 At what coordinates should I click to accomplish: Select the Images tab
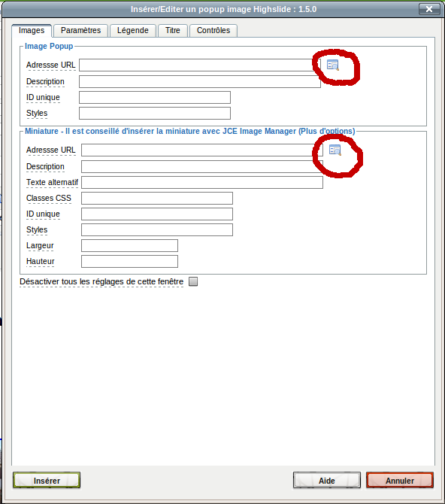coord(32,31)
